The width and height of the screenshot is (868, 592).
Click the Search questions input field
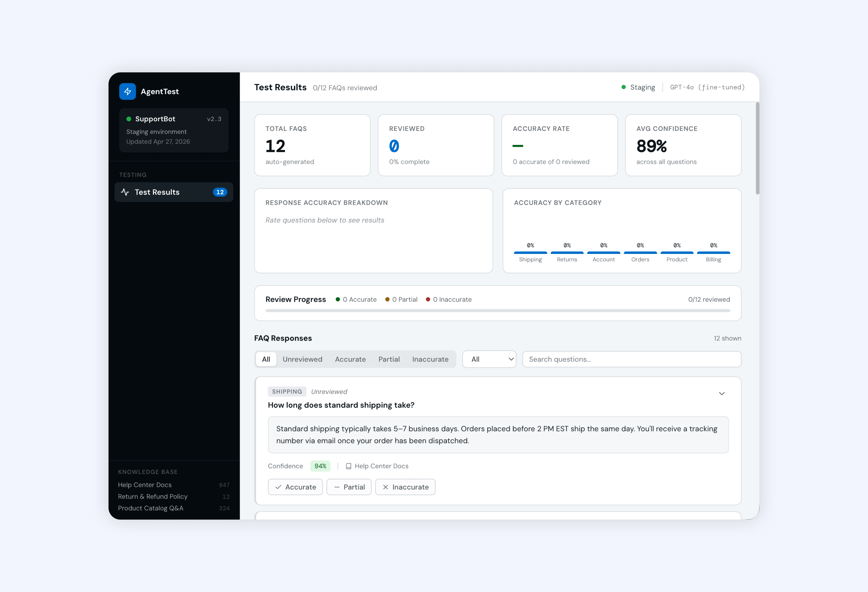click(x=632, y=359)
